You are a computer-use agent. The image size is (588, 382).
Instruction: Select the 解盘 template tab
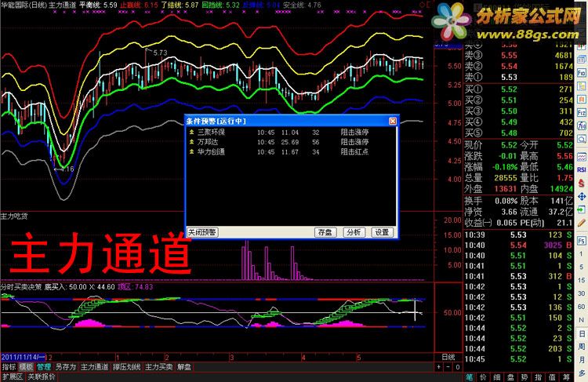[184, 367]
